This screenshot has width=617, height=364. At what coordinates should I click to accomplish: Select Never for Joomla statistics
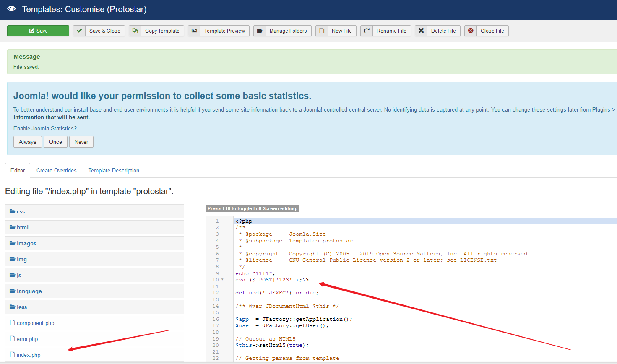(81, 142)
